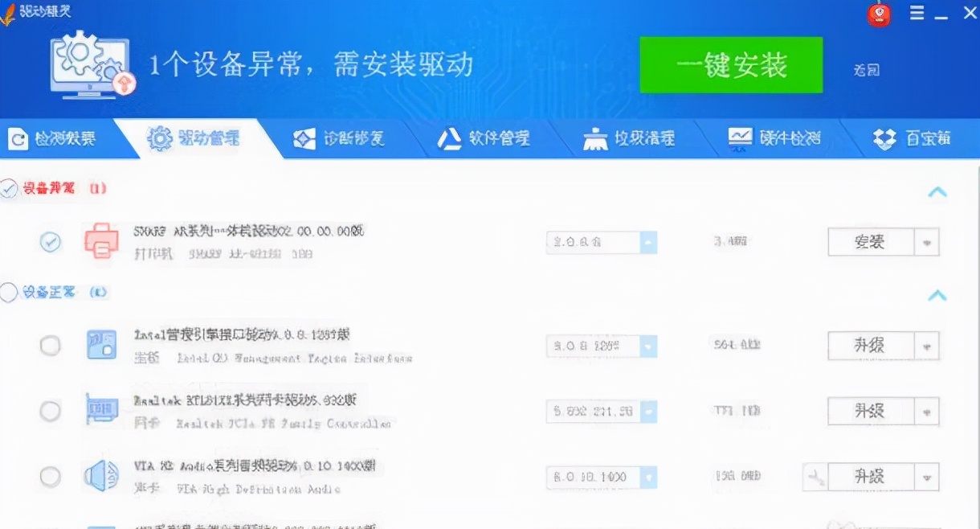980x529 pixels.
Task: Click the red promotion icon in title bar
Action: [x=879, y=14]
